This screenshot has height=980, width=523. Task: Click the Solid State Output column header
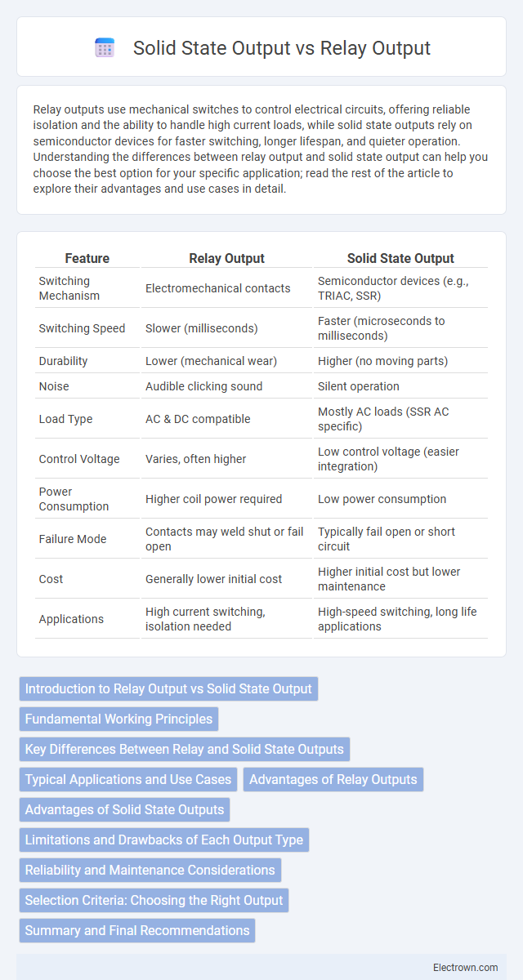(400, 258)
